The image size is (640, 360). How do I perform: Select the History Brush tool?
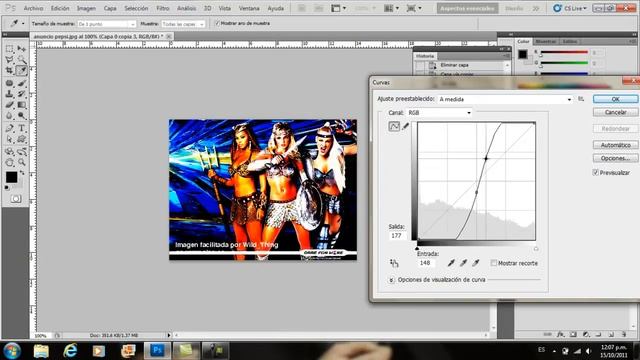[22, 94]
